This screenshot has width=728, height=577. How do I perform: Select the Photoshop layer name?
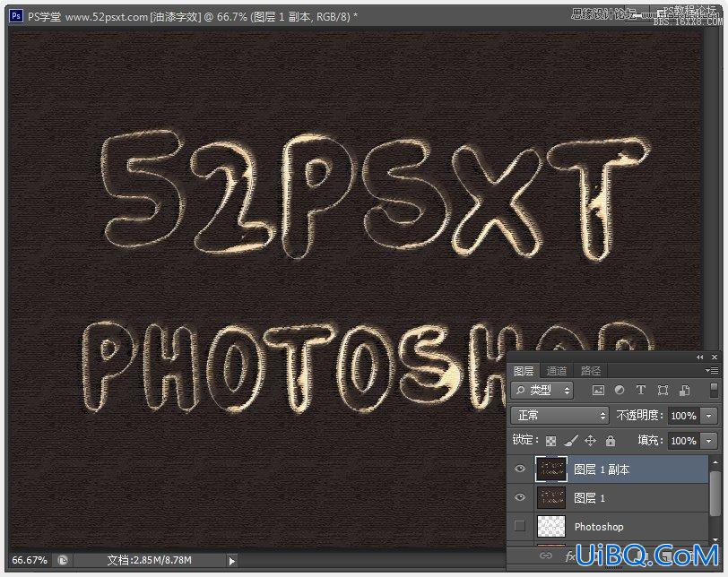pos(599,527)
